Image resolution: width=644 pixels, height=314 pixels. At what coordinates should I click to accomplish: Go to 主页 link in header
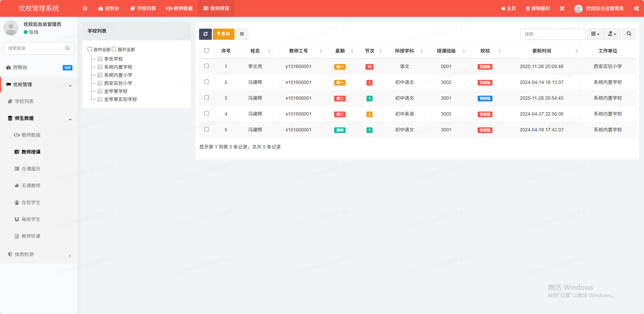(508, 8)
